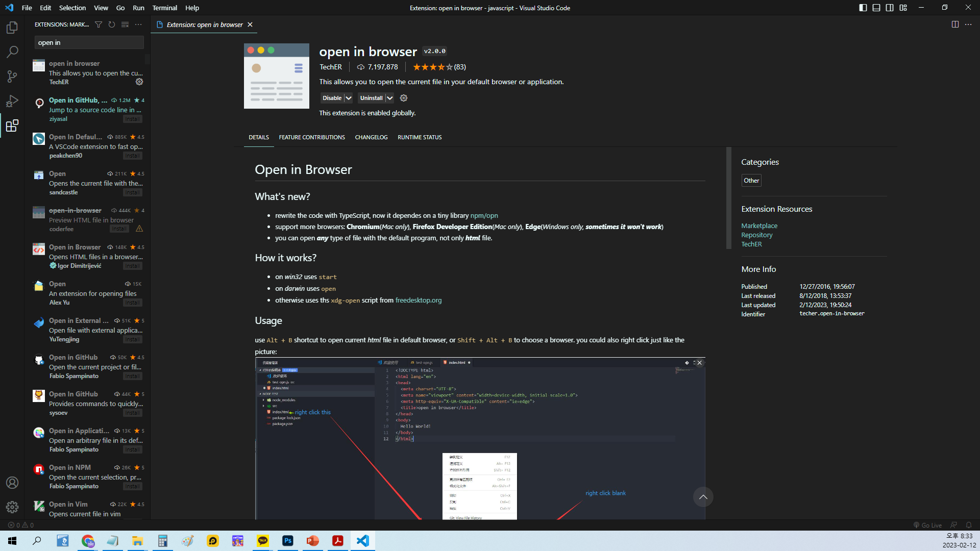The image size is (980, 551).
Task: Click the extensions search input field
Action: [89, 42]
